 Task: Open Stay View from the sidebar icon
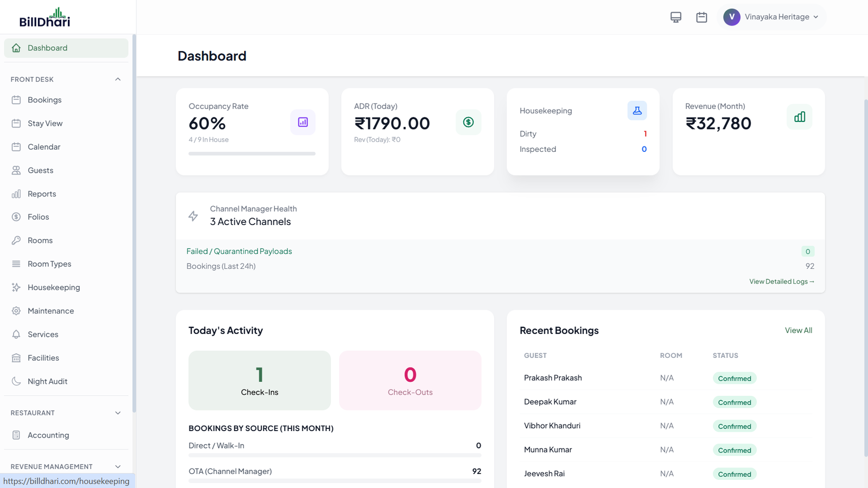coord(17,123)
